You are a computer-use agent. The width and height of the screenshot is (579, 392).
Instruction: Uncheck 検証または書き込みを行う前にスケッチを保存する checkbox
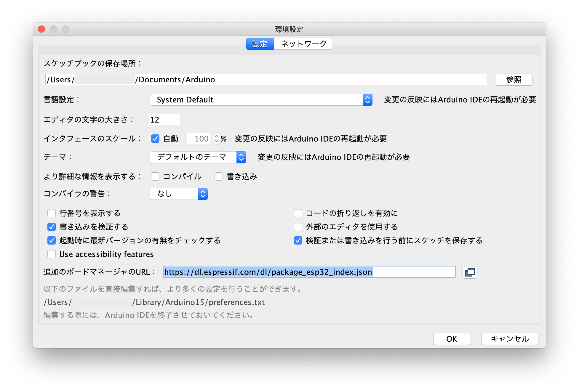pyautogui.click(x=298, y=240)
